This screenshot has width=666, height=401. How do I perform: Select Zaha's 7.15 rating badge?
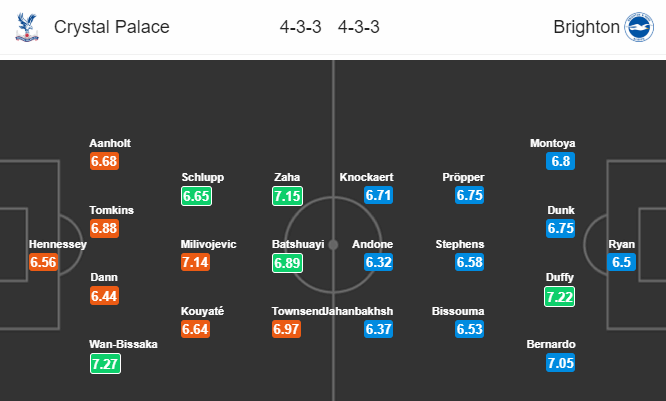288,196
